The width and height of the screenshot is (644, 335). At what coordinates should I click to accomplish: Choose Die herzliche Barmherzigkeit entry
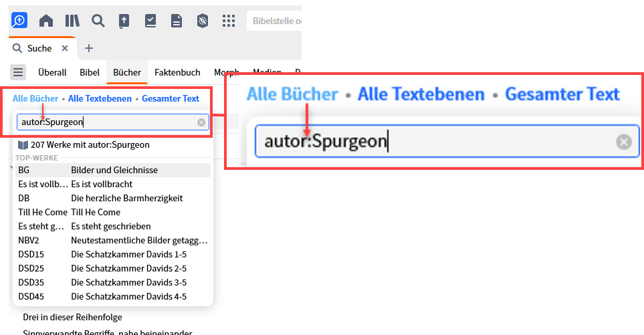[x=113, y=198]
